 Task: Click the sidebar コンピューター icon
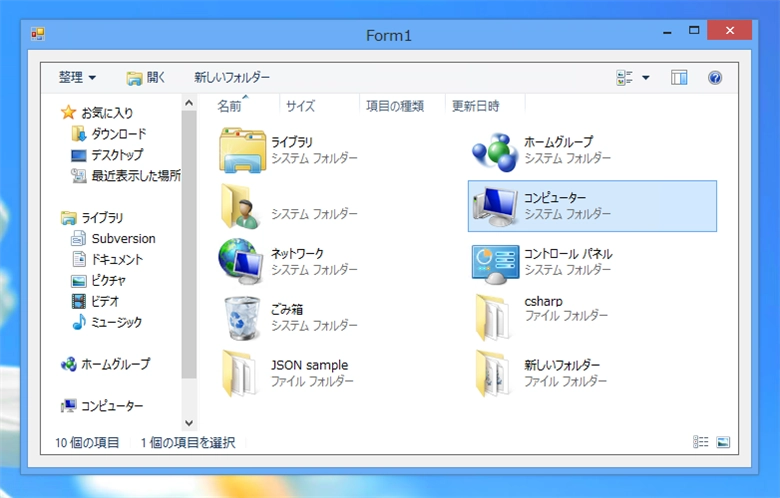tap(69, 406)
